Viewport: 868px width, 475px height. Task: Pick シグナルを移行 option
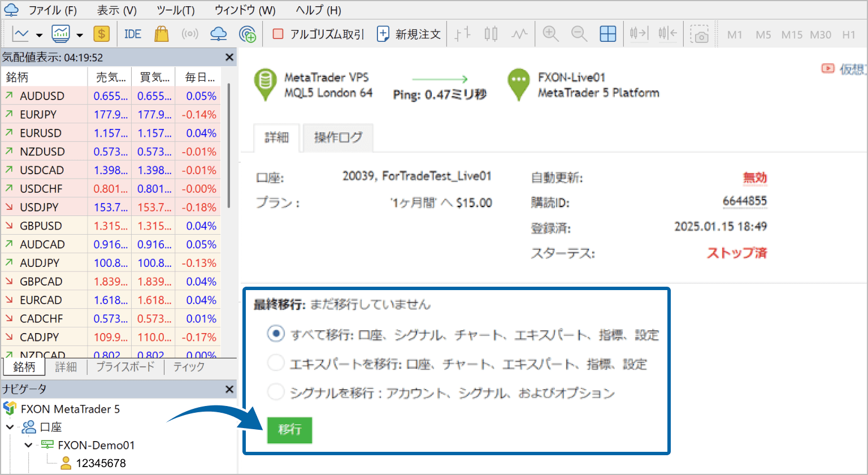point(276,391)
